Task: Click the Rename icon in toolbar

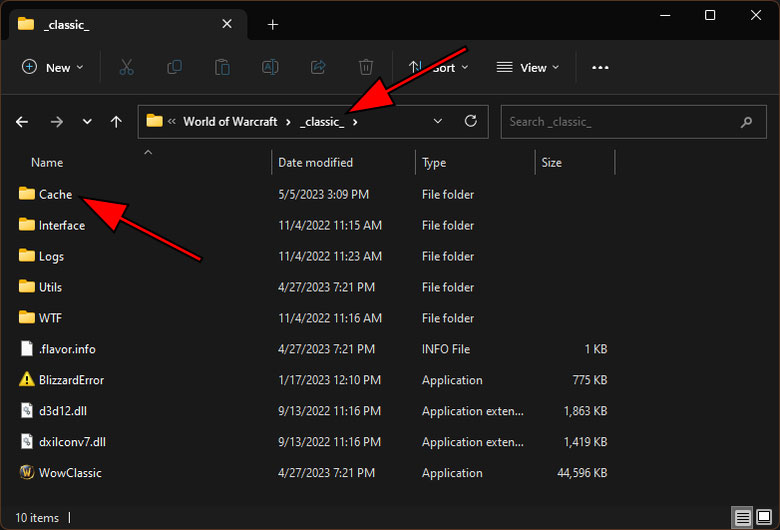Action: click(x=270, y=67)
